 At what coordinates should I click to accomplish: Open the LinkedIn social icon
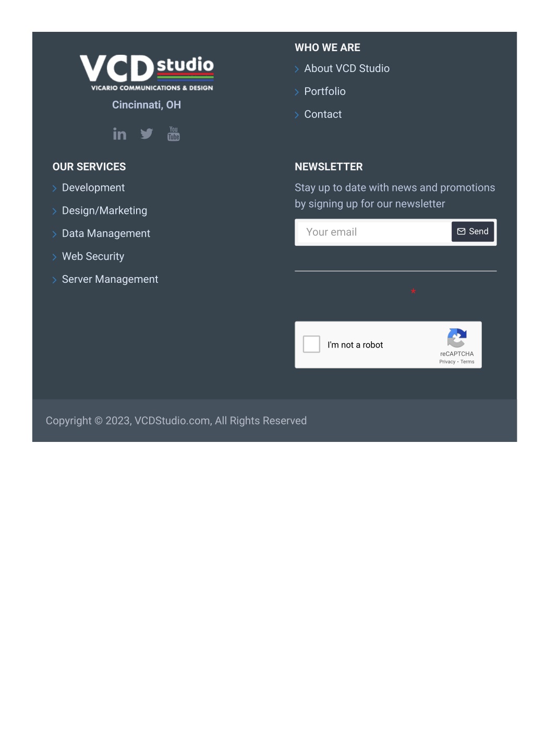coord(119,134)
